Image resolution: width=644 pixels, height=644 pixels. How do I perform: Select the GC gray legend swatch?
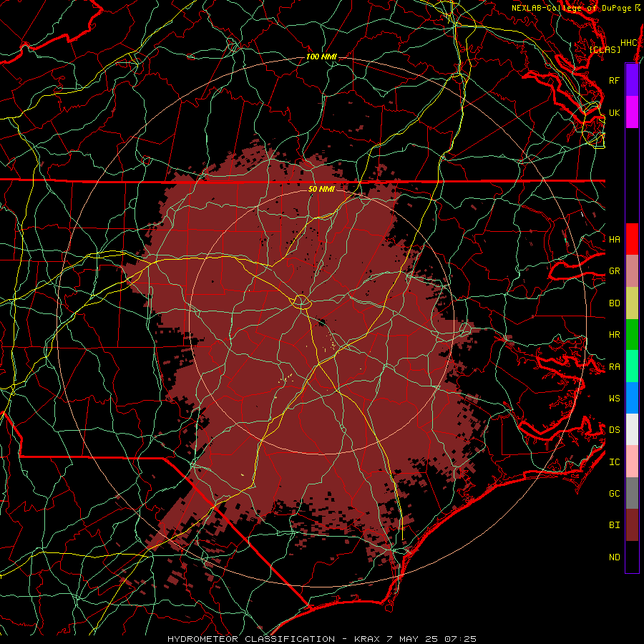(x=632, y=493)
